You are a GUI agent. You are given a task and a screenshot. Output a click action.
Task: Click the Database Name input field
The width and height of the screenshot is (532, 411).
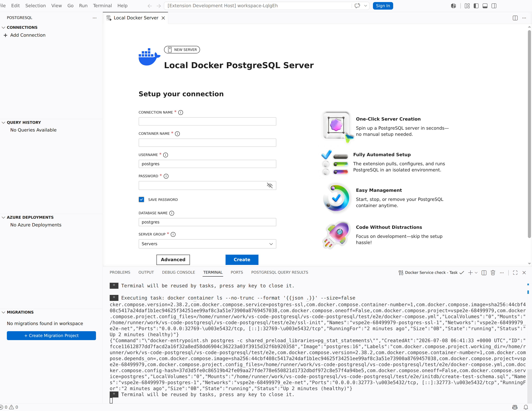(207, 222)
